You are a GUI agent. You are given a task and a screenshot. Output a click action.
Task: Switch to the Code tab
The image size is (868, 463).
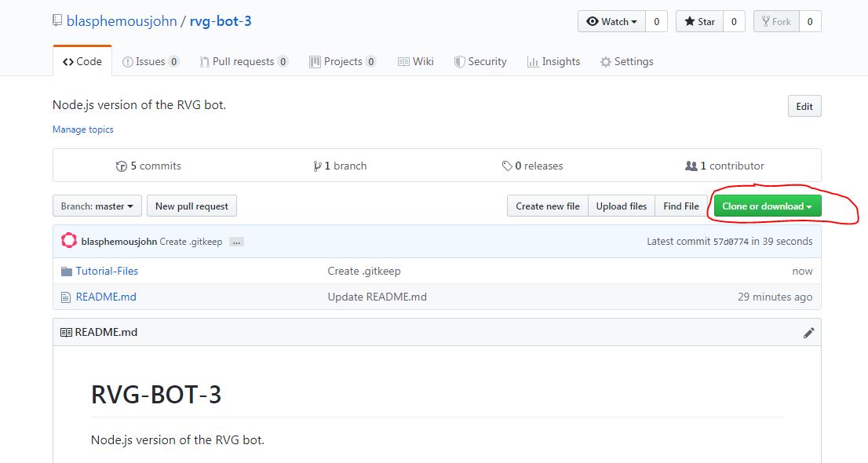pyautogui.click(x=82, y=61)
